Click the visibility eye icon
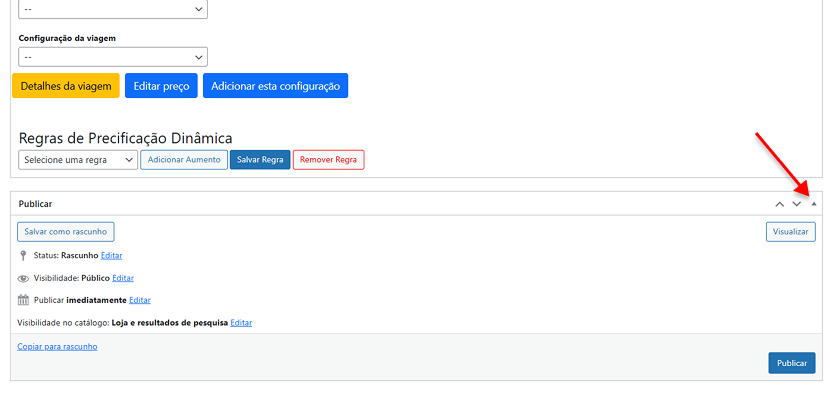Viewport: 834px width, 420px height. [23, 278]
